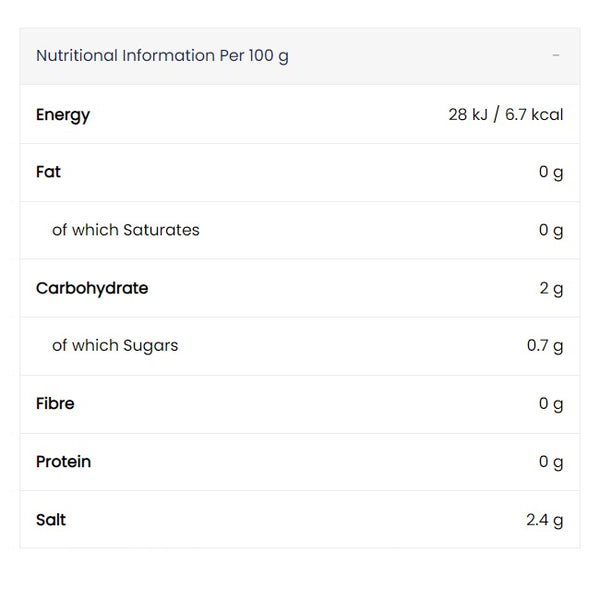This screenshot has width=600, height=600.
Task: Select the 'of which Saturates' label
Action: (126, 230)
